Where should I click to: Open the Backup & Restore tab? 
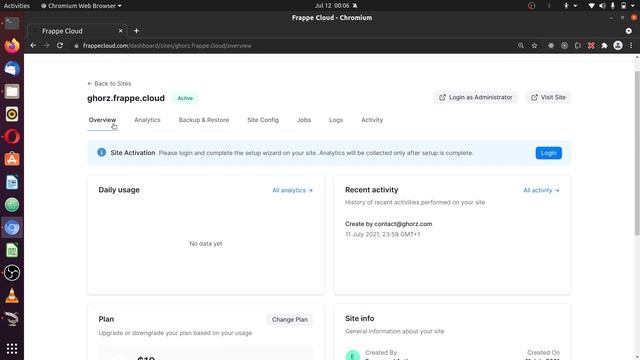(x=204, y=120)
